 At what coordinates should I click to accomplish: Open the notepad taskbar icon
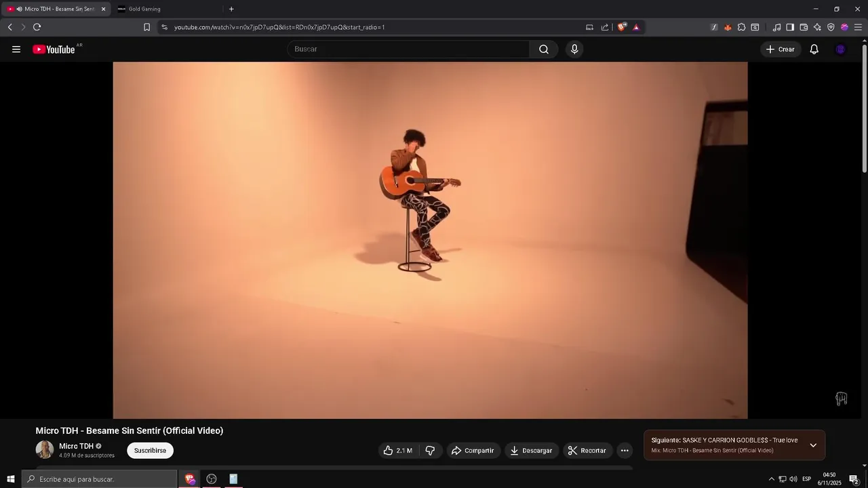coord(233,479)
